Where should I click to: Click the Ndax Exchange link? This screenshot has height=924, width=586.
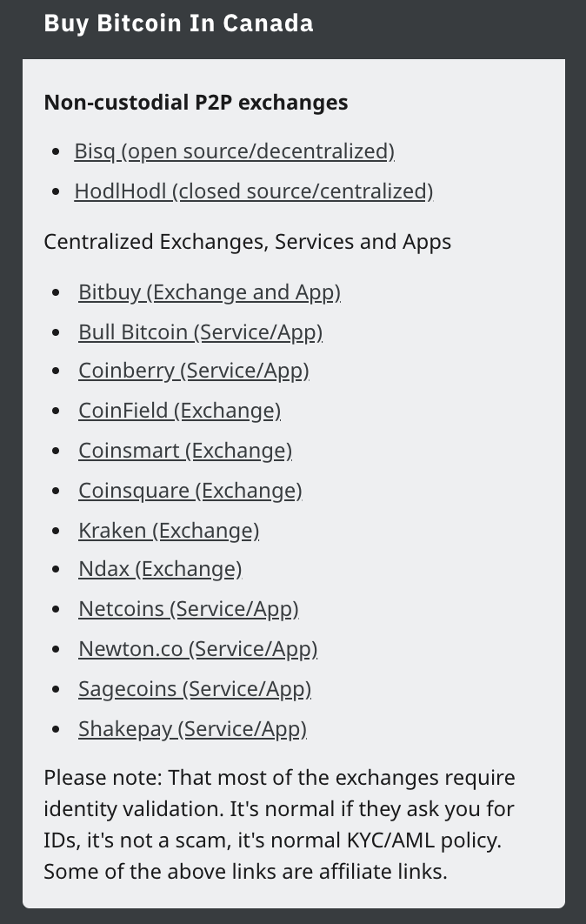point(160,569)
